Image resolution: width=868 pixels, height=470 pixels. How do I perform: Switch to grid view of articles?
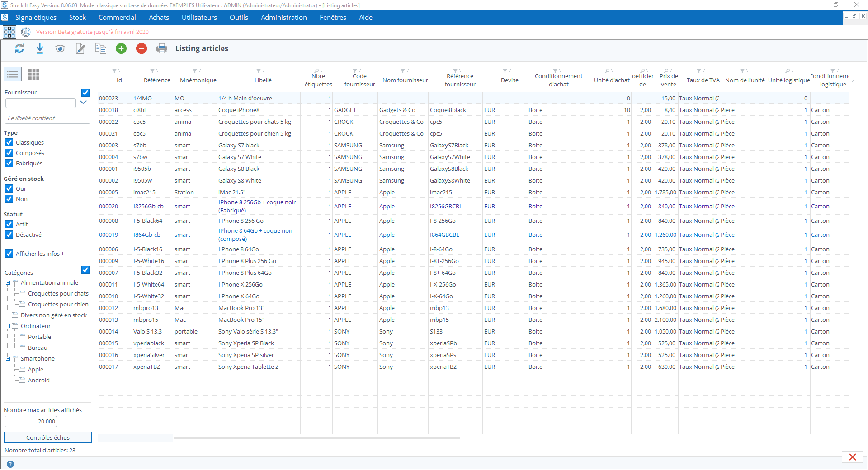click(33, 74)
